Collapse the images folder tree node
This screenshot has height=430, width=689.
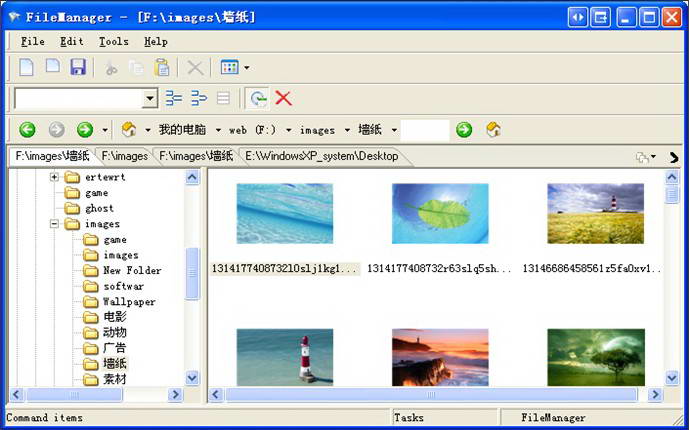coord(55,224)
